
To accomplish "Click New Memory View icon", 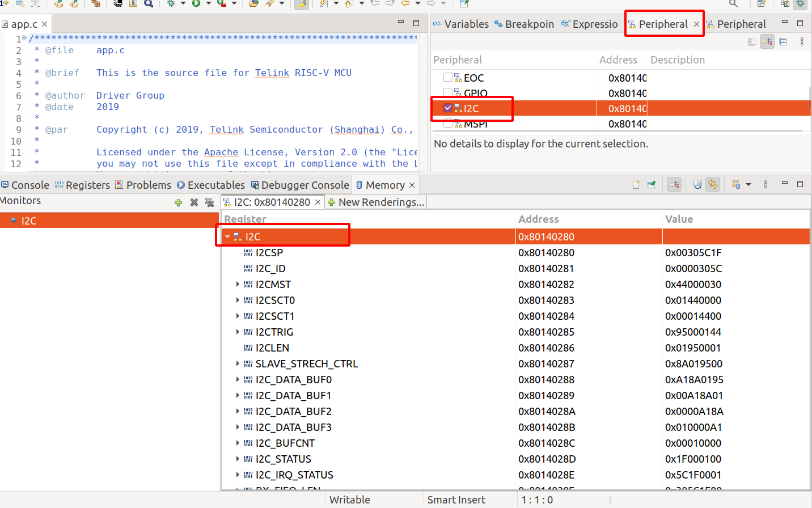I will (x=636, y=185).
